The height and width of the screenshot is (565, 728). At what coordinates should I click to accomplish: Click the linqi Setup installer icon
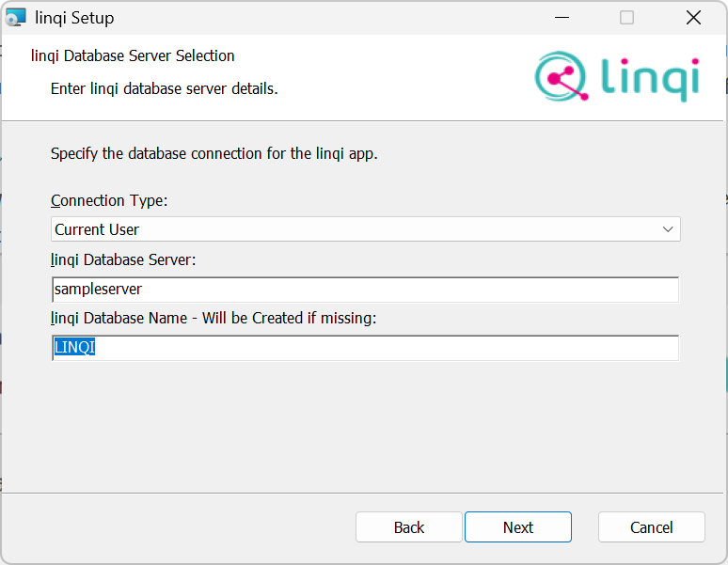15,18
